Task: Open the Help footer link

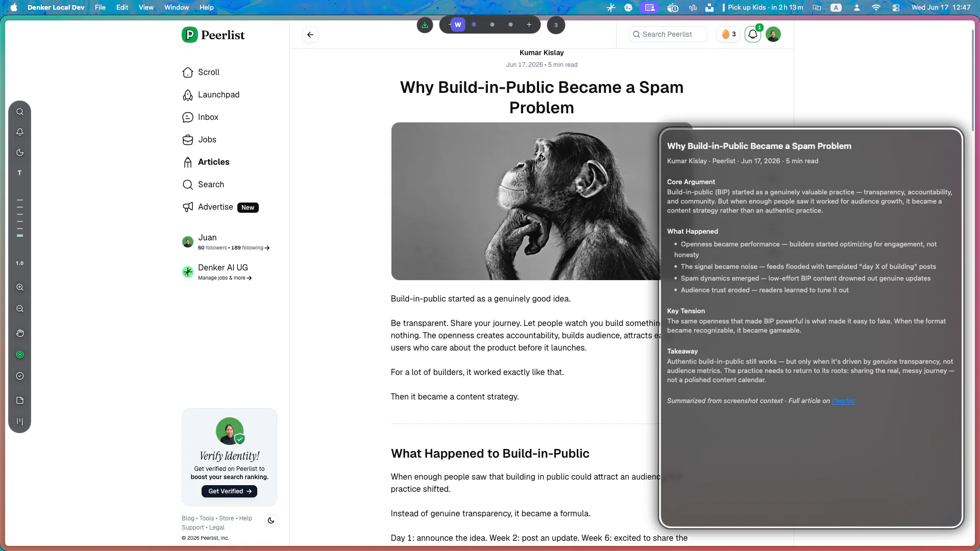Action: point(246,518)
